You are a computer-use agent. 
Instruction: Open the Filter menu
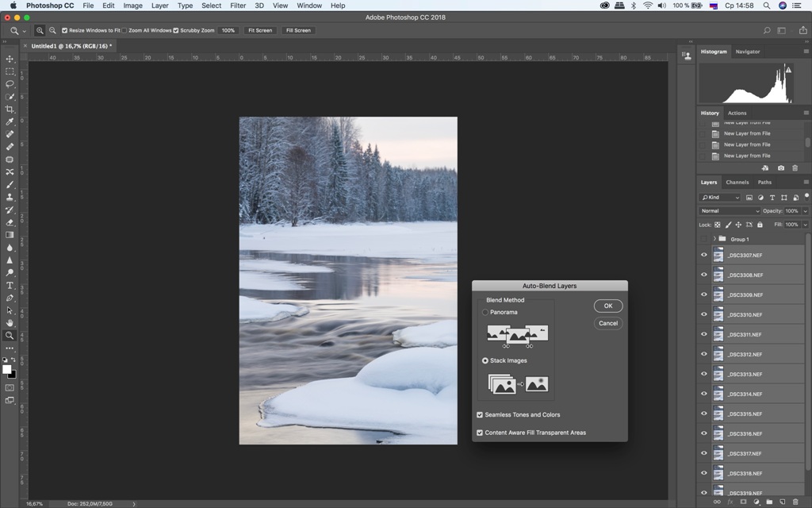(x=238, y=6)
